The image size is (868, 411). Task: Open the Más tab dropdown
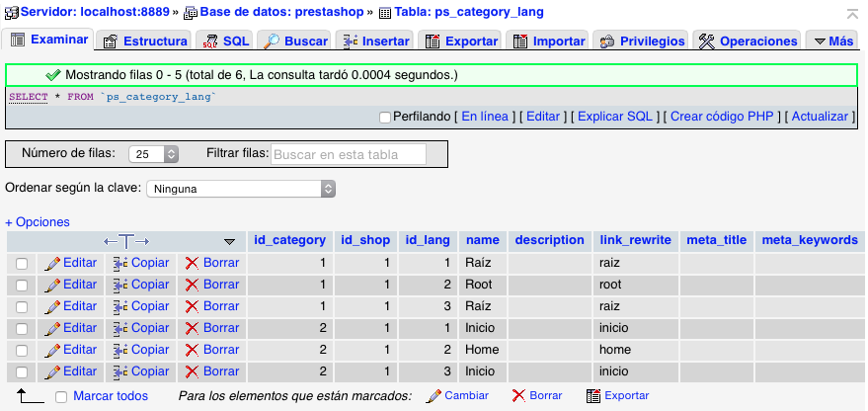(833, 41)
